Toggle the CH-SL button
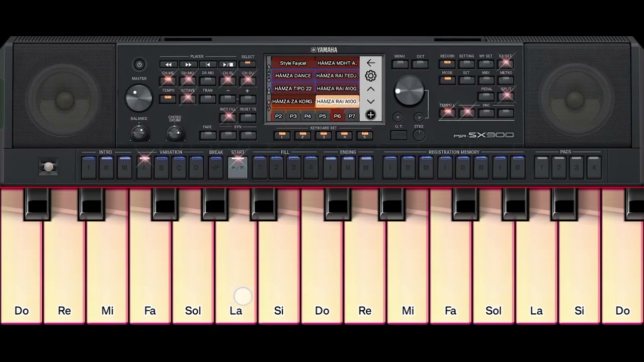The height and width of the screenshot is (362, 644). [x=228, y=80]
